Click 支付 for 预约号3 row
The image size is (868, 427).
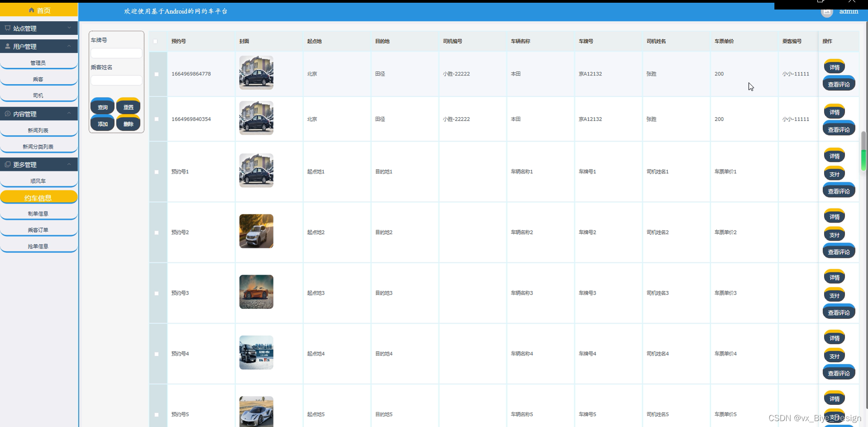point(835,295)
